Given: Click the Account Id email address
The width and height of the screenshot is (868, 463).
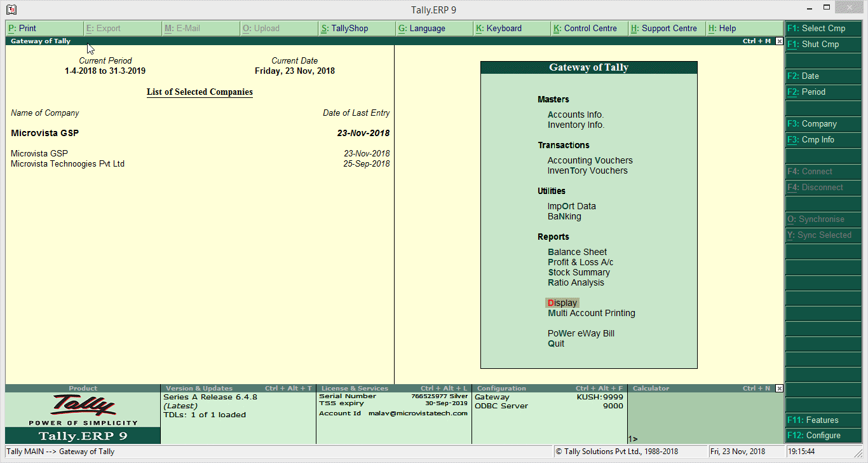Looking at the screenshot, I should point(418,413).
